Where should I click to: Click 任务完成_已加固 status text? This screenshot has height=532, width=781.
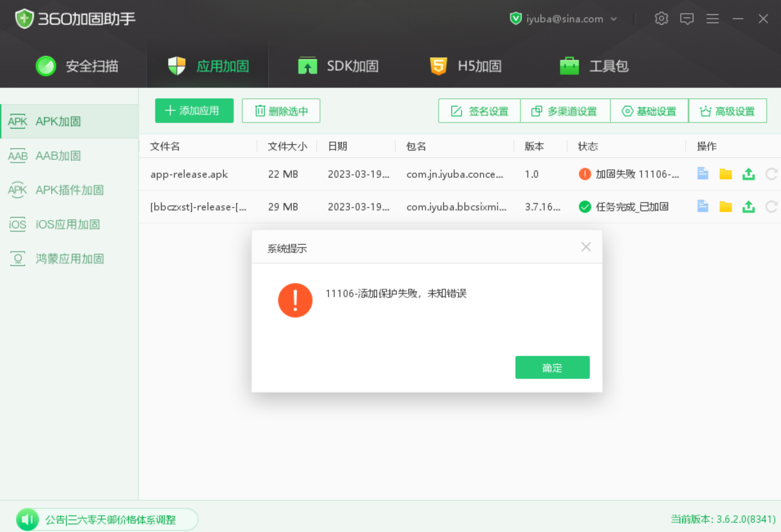632,207
